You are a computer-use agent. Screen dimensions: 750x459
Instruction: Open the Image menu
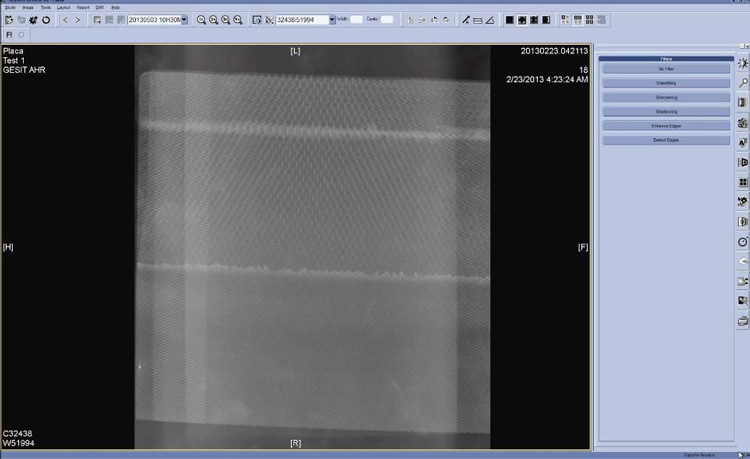pyautogui.click(x=28, y=8)
